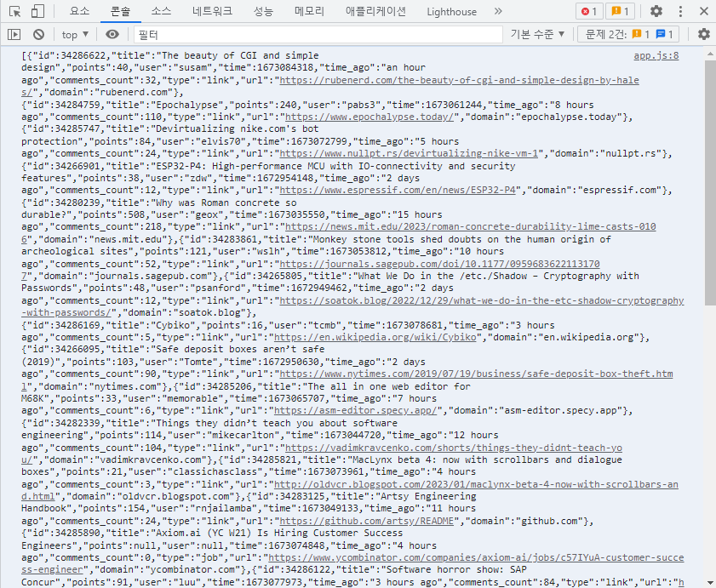This screenshot has width=716, height=588.
Task: Open the 요소 tab
Action: [x=79, y=11]
